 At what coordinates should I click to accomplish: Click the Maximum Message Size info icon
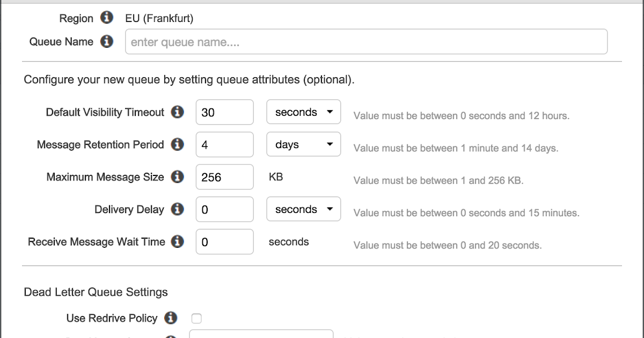177,177
